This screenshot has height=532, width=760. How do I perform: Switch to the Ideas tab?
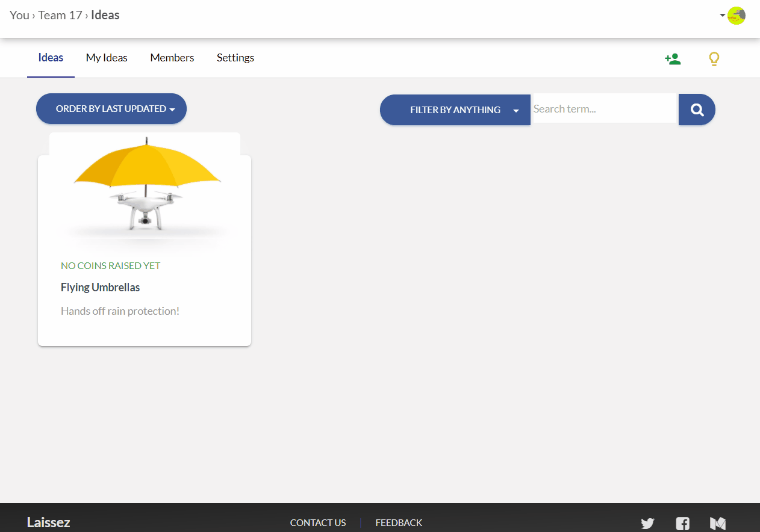[x=51, y=58]
